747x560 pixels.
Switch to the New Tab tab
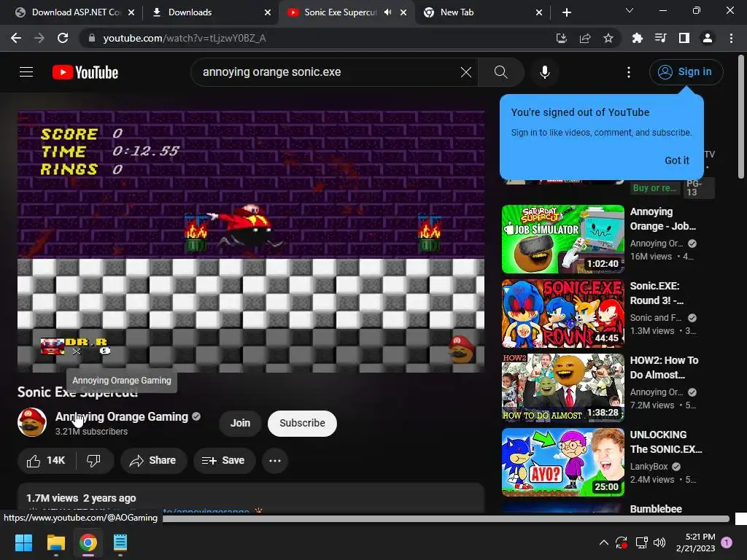pos(483,12)
